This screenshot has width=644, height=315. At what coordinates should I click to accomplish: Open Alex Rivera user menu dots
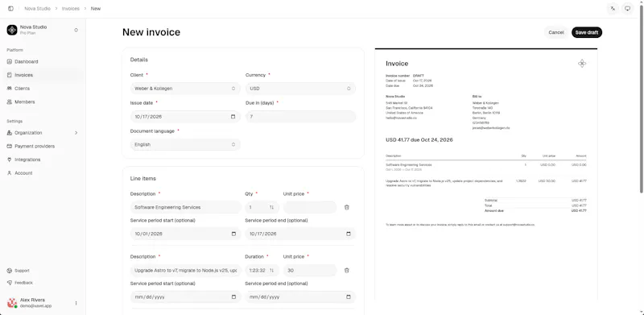[x=76, y=303]
